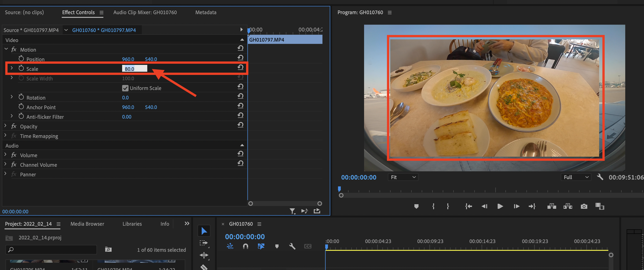Click the Lift button in Program monitor
The height and width of the screenshot is (270, 644).
coord(552,206)
